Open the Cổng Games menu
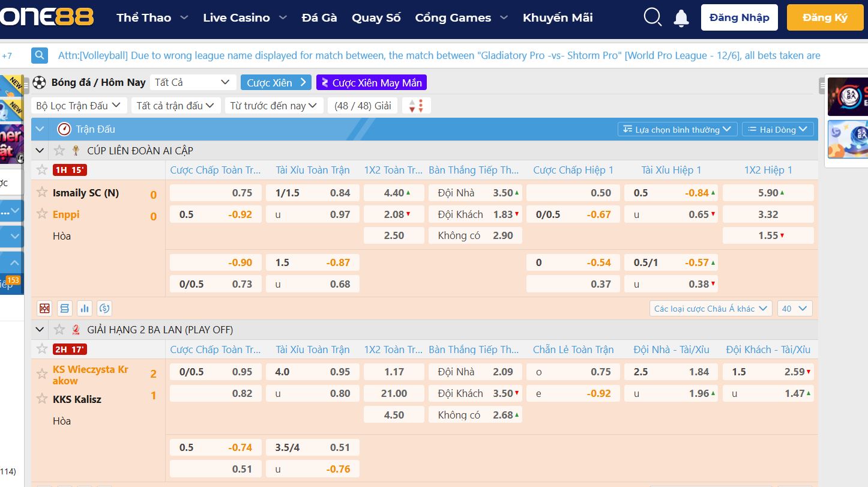Image resolution: width=868 pixels, height=487 pixels. point(462,18)
